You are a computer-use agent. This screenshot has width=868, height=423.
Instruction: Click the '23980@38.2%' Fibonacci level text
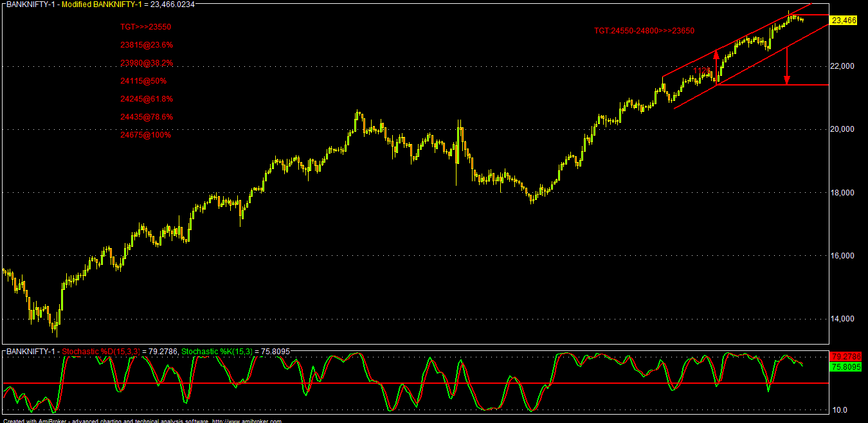[x=147, y=63]
